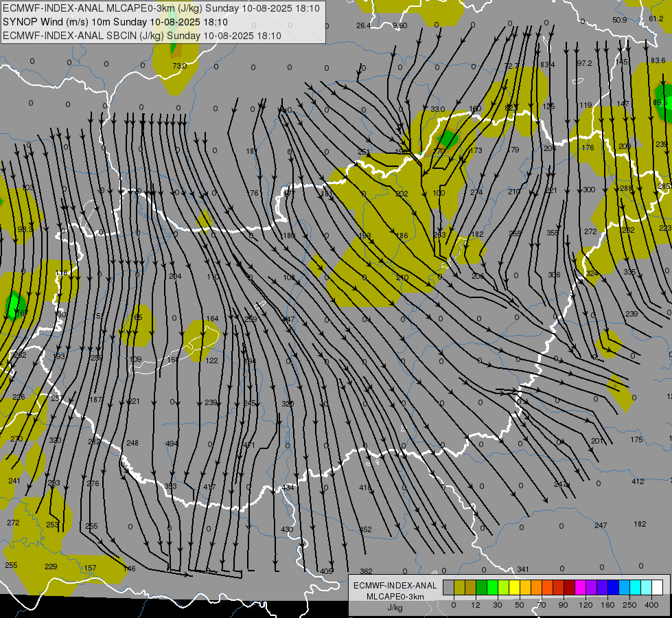
Task: Select the map value 300
Action: click(589, 189)
